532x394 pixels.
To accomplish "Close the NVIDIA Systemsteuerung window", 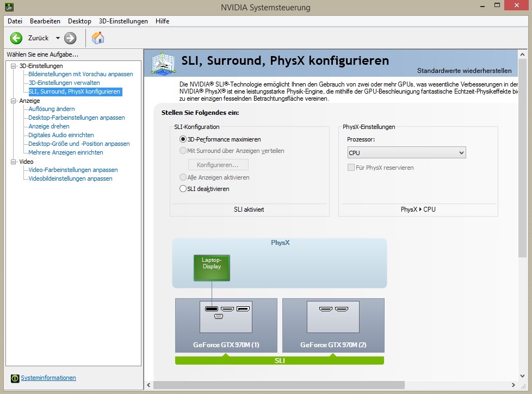I will pos(517,5).
